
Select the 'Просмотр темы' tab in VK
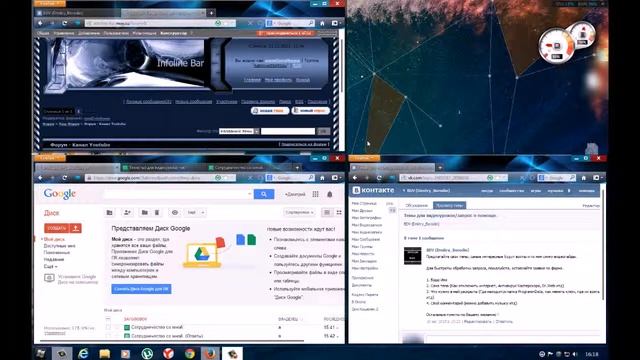tap(449, 205)
